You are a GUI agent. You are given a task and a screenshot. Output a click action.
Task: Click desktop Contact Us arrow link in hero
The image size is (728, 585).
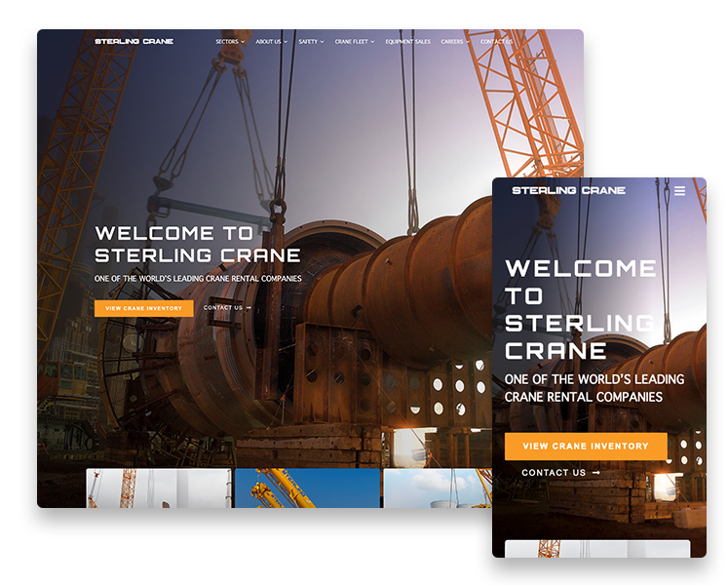227,307
